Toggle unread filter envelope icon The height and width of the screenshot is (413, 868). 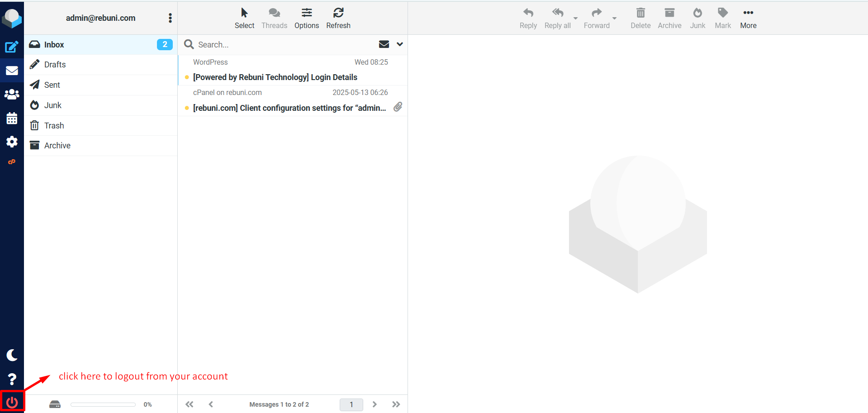click(x=384, y=44)
